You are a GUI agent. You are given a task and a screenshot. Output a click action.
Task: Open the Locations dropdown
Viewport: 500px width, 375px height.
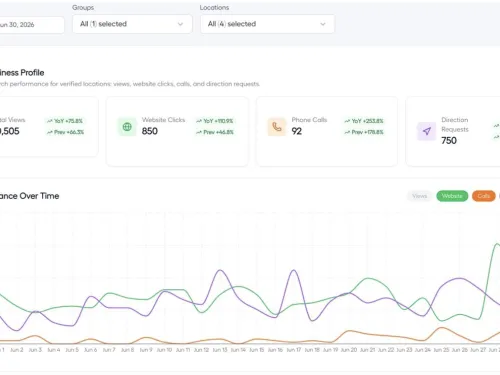267,24
